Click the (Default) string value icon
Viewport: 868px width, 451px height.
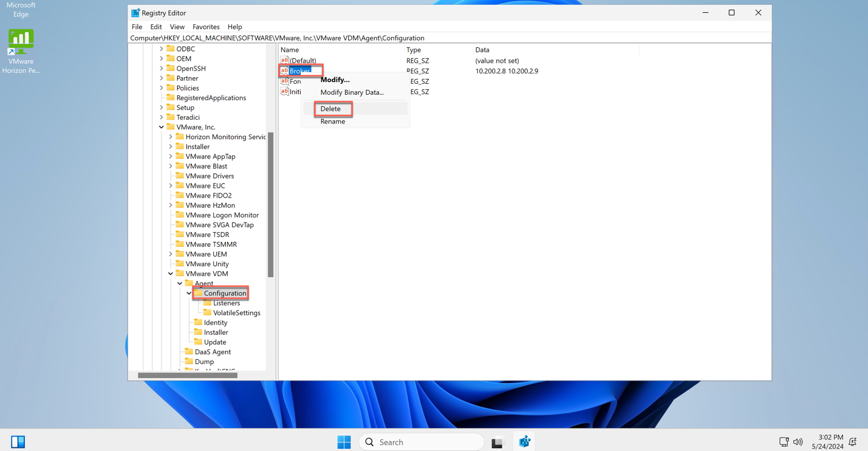coord(284,60)
